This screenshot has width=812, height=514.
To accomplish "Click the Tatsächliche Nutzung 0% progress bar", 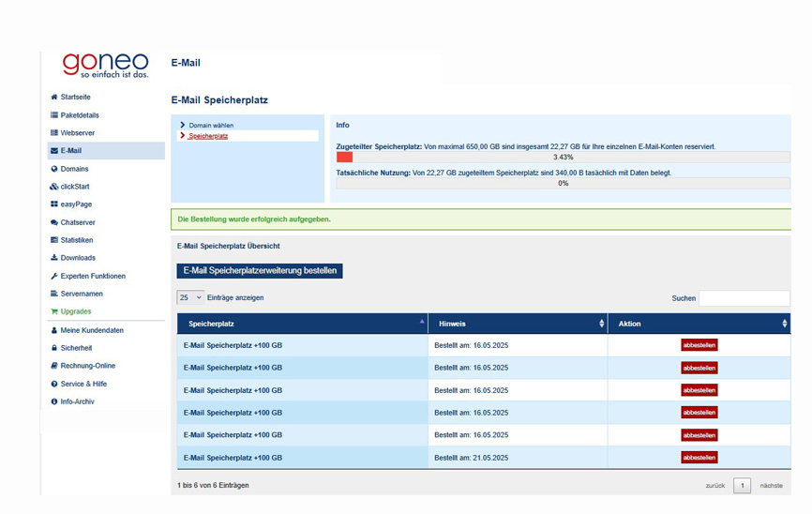I will point(563,184).
